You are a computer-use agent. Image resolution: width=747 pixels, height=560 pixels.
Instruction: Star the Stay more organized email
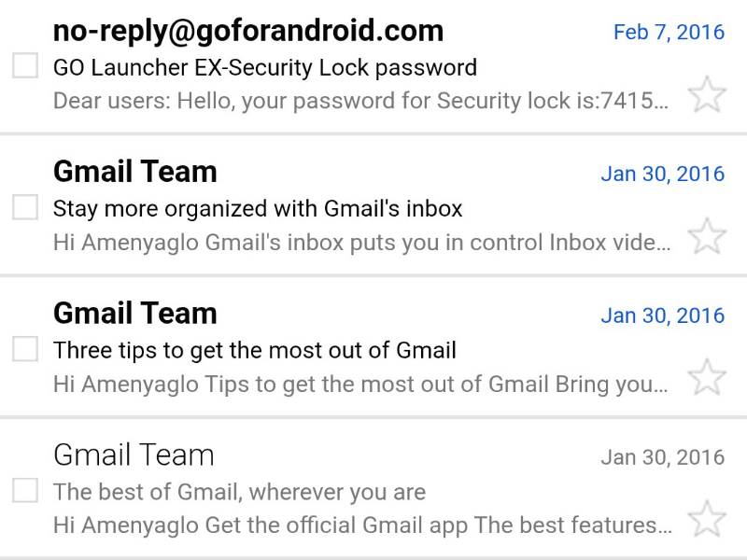tap(707, 236)
